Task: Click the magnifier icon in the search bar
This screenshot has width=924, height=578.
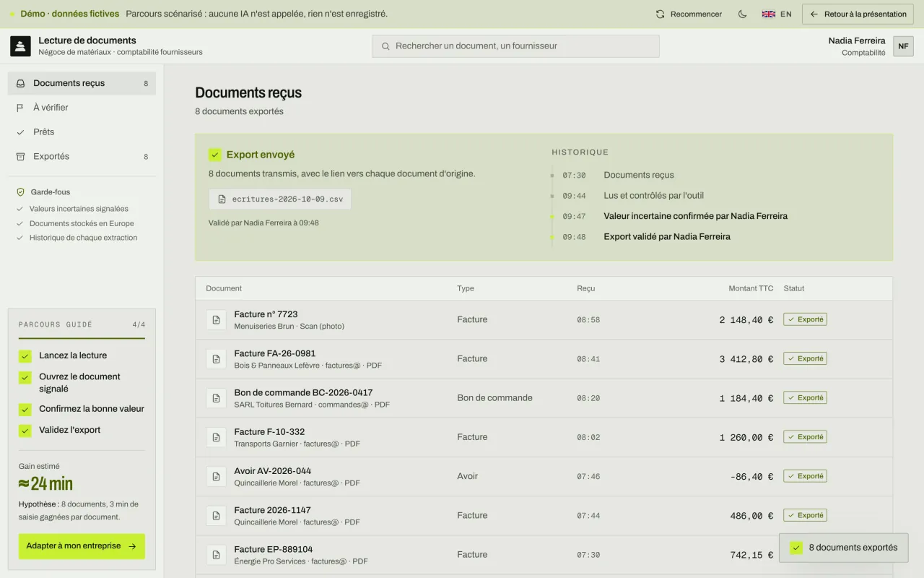Action: [x=385, y=46]
